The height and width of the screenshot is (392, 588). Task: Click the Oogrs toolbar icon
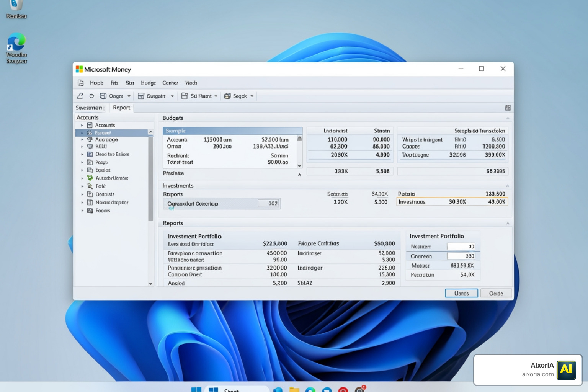click(103, 96)
